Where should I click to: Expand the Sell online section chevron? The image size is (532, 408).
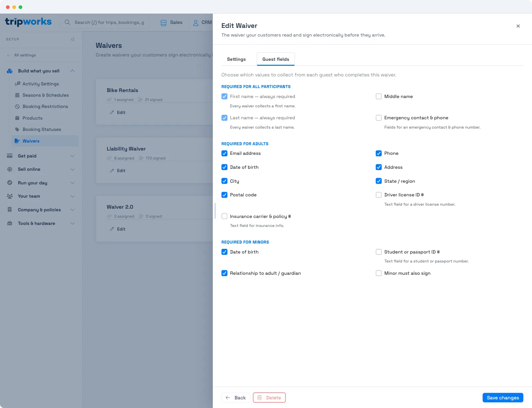click(72, 169)
